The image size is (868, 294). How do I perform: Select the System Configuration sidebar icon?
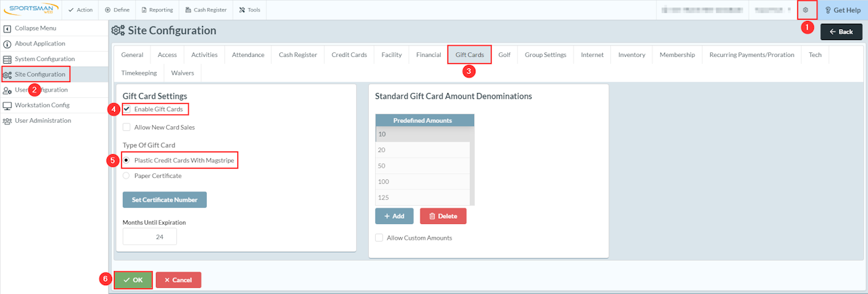tap(7, 59)
